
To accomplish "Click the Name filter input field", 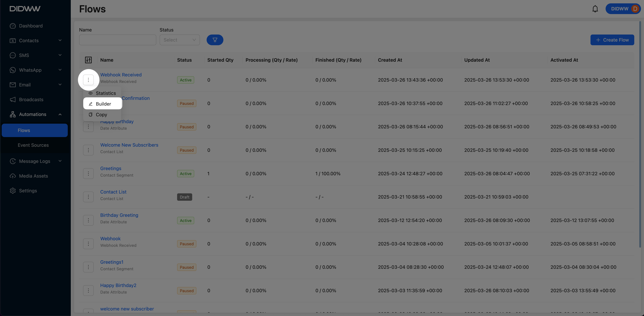I will click(118, 40).
